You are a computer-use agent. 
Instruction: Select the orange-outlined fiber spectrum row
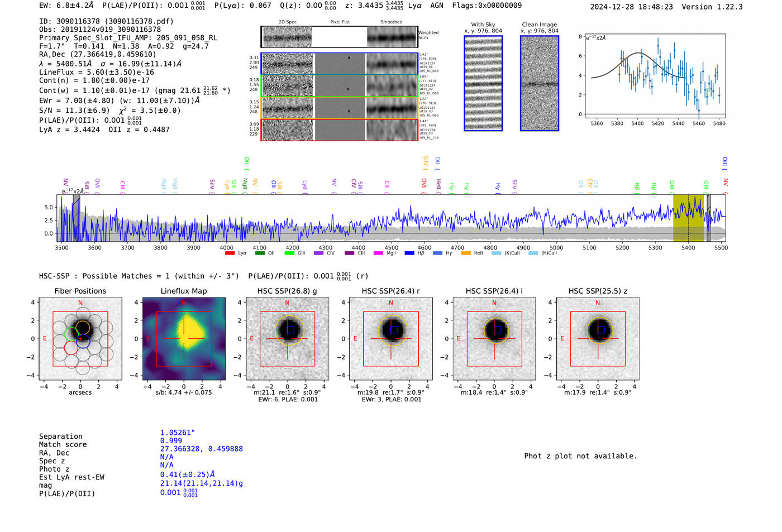pos(339,108)
